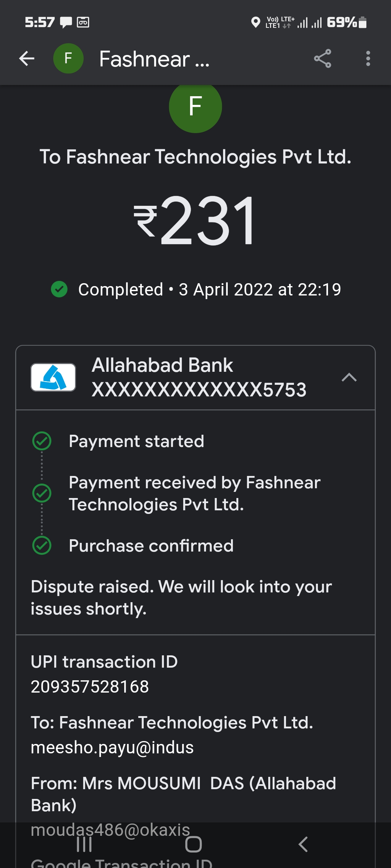This screenshot has height=868, width=391.
Task: Tap the ₹231 amount
Action: [195, 221]
